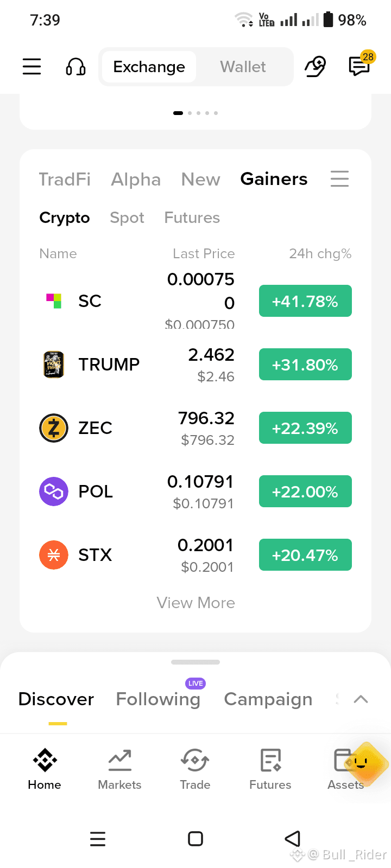Select the Spot filter

(127, 218)
